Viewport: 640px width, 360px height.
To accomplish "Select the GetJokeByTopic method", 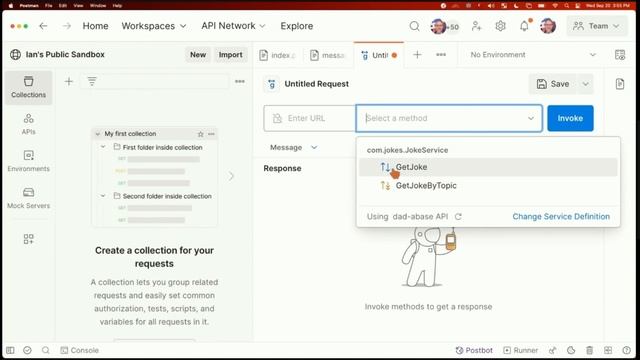I will [x=488, y=186].
